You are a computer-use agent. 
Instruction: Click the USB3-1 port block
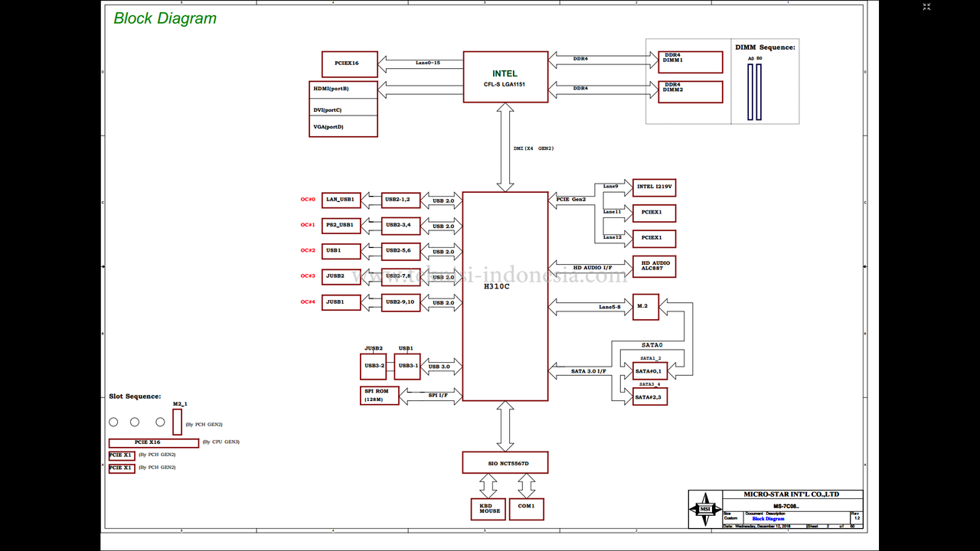click(x=408, y=367)
